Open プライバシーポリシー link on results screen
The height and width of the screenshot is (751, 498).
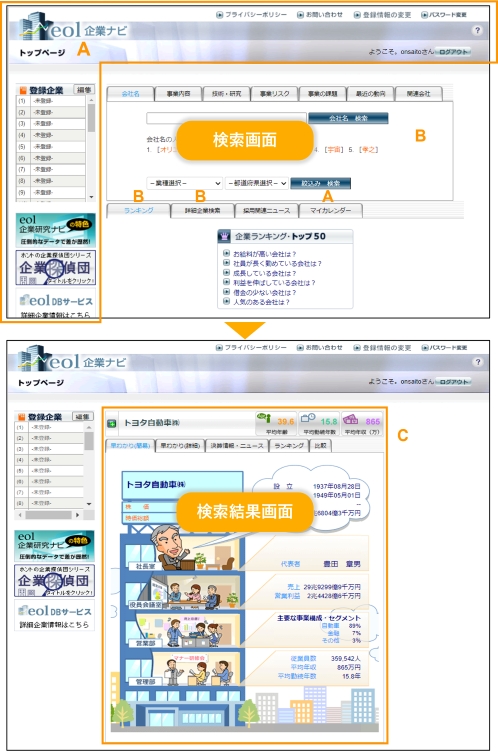click(x=251, y=348)
